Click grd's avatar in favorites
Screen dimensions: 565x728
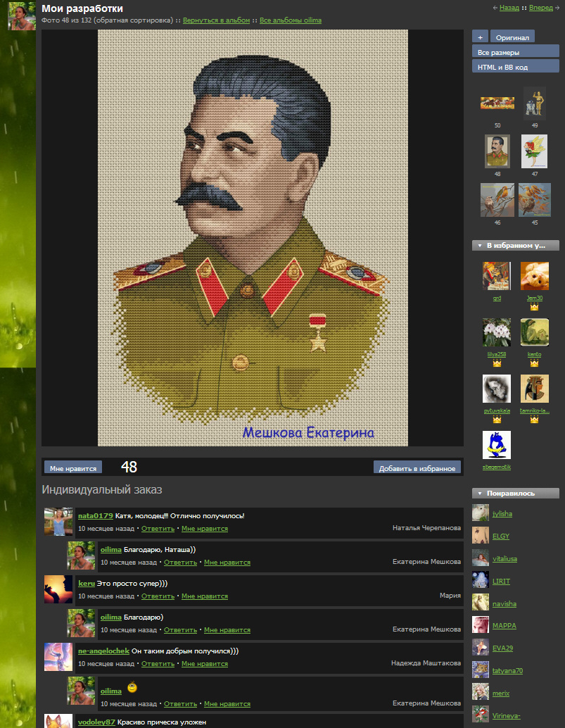pos(497,276)
